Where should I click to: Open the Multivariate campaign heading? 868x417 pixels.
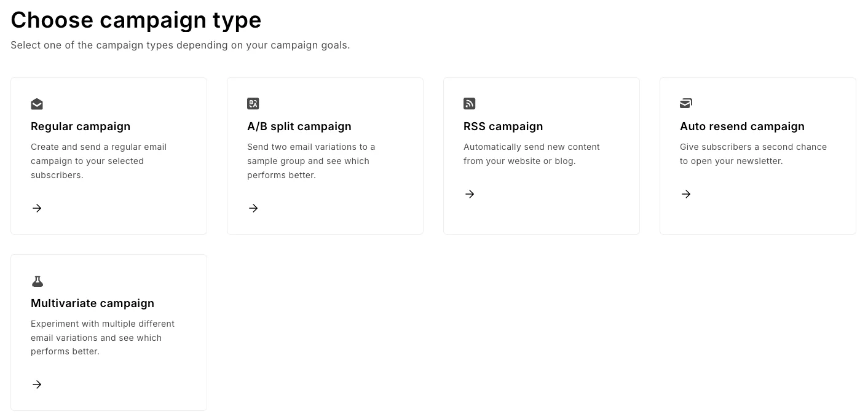tap(92, 303)
